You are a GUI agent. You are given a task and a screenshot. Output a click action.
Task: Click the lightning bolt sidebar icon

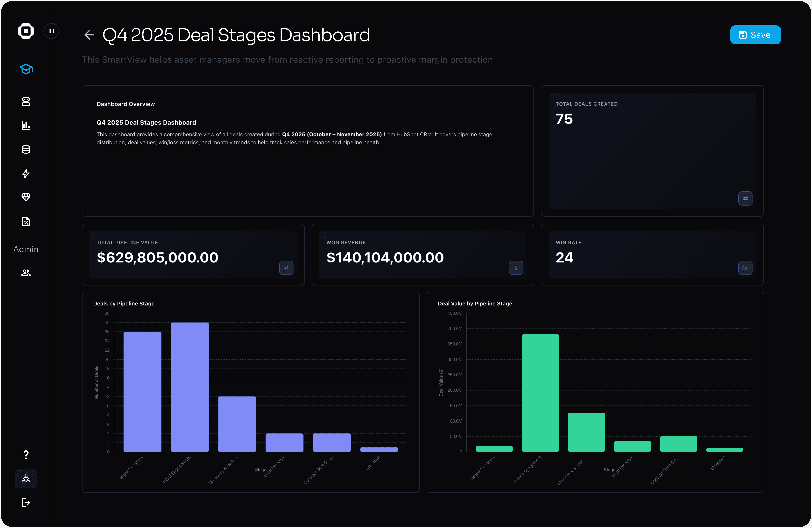point(26,174)
